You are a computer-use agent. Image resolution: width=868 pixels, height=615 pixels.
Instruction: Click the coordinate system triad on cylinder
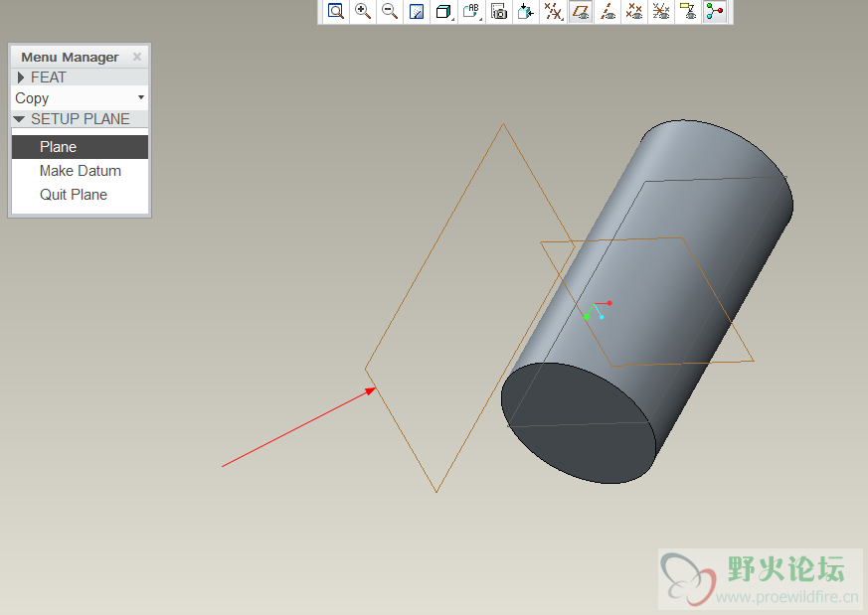point(598,310)
